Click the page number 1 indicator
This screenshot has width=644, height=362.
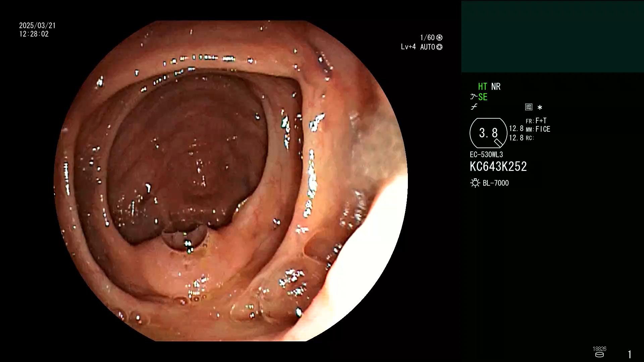point(630,354)
